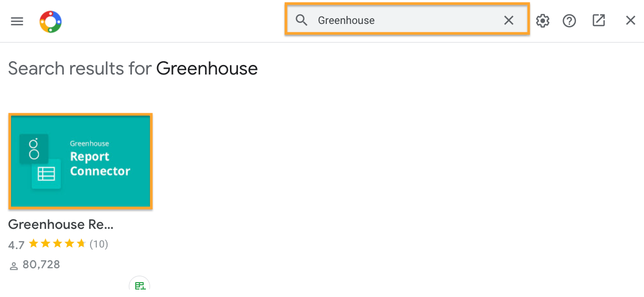Click the Google Workspace Marketplace logo
644x297 pixels.
point(51,22)
